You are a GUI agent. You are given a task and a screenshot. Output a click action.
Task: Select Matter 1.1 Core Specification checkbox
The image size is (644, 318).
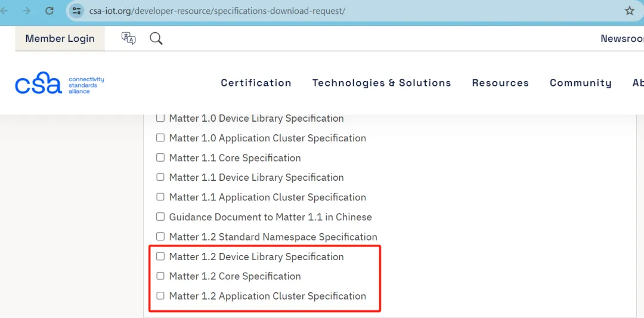click(160, 158)
